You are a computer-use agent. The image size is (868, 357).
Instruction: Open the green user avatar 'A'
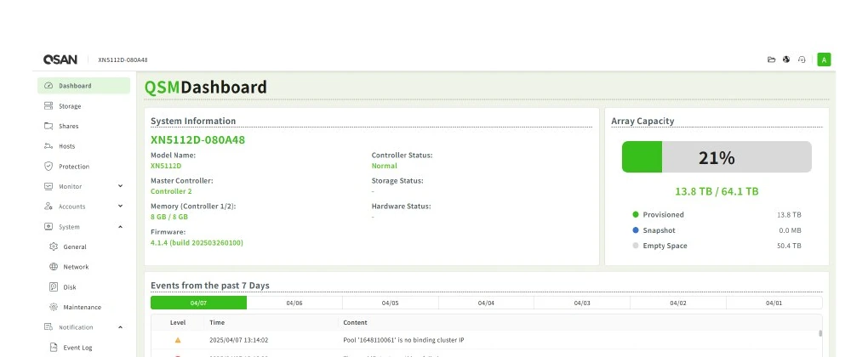click(x=825, y=59)
